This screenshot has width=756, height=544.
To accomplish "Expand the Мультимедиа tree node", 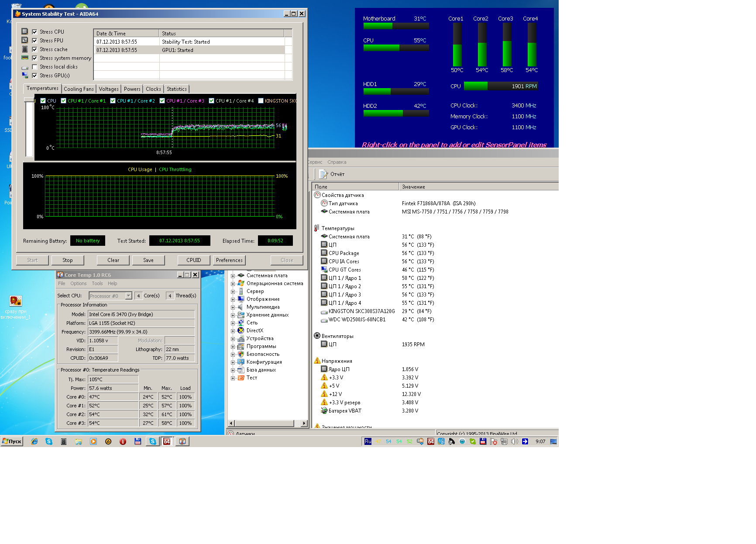I will point(233,307).
